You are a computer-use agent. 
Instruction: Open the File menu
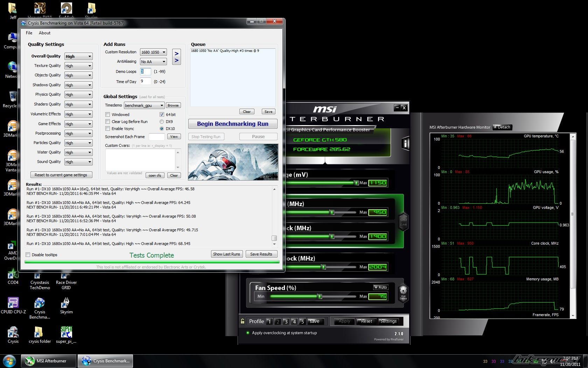[29, 33]
